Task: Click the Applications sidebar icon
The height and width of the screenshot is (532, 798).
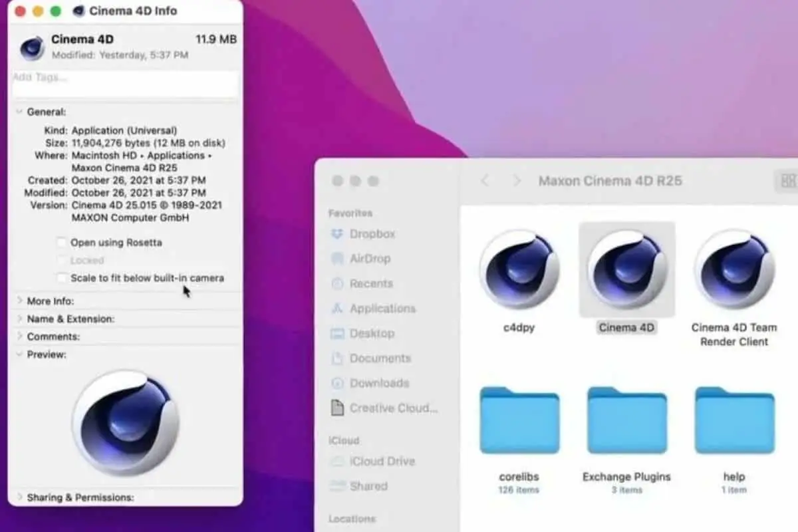Action: pos(337,309)
